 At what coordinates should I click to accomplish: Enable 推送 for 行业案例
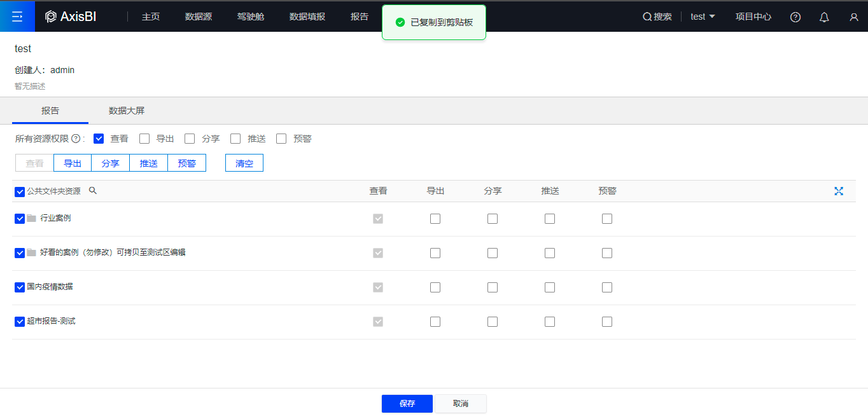pos(550,219)
